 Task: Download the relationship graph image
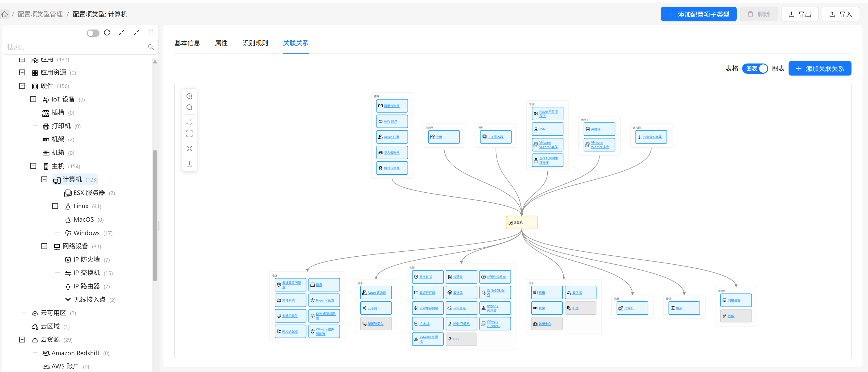tap(189, 164)
